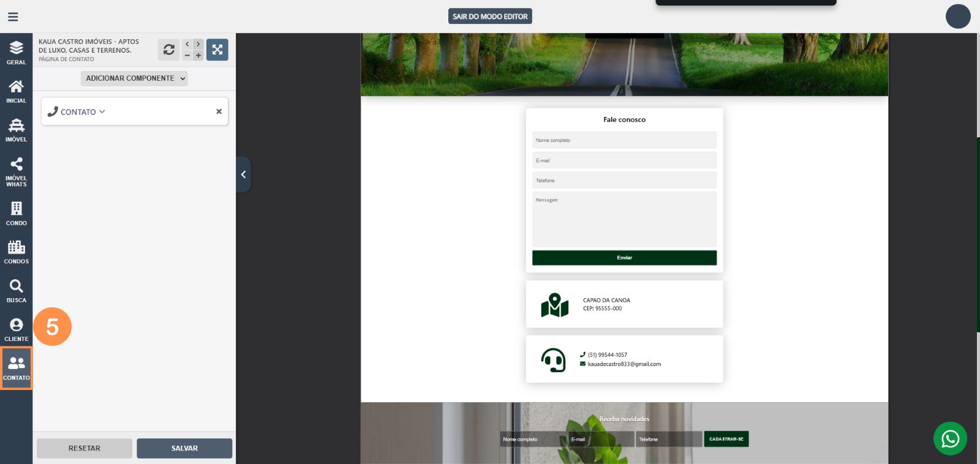Open the Adicionar Componente dropdown
This screenshot has height=464, width=980.
click(x=134, y=78)
